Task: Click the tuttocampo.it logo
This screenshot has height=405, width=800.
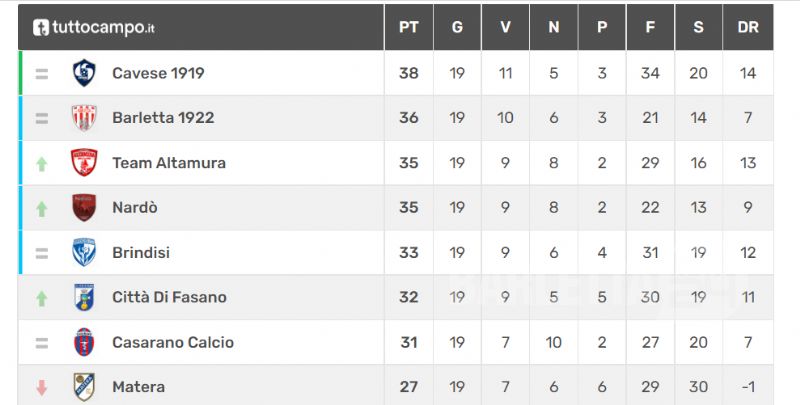Action: (x=94, y=28)
